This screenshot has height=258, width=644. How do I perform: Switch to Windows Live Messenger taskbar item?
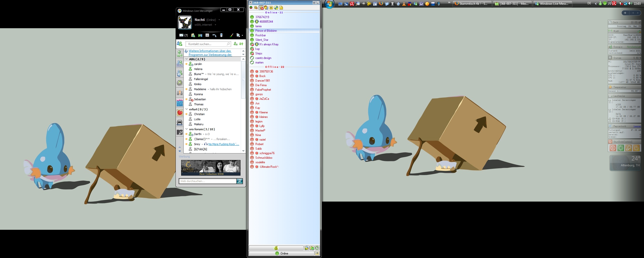pyautogui.click(x=552, y=4)
